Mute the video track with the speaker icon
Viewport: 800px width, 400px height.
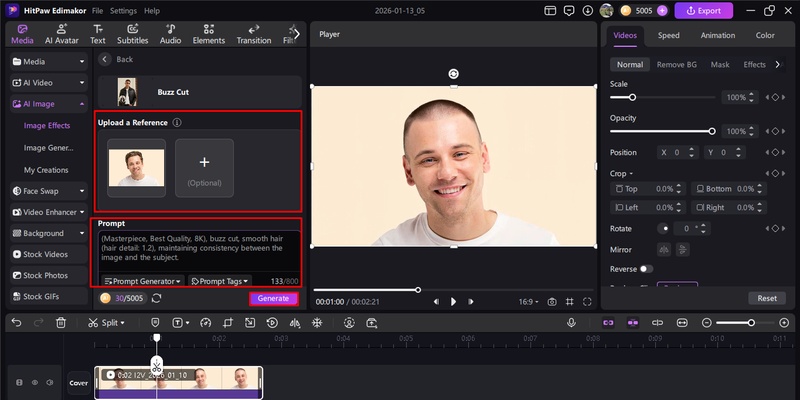click(x=49, y=382)
